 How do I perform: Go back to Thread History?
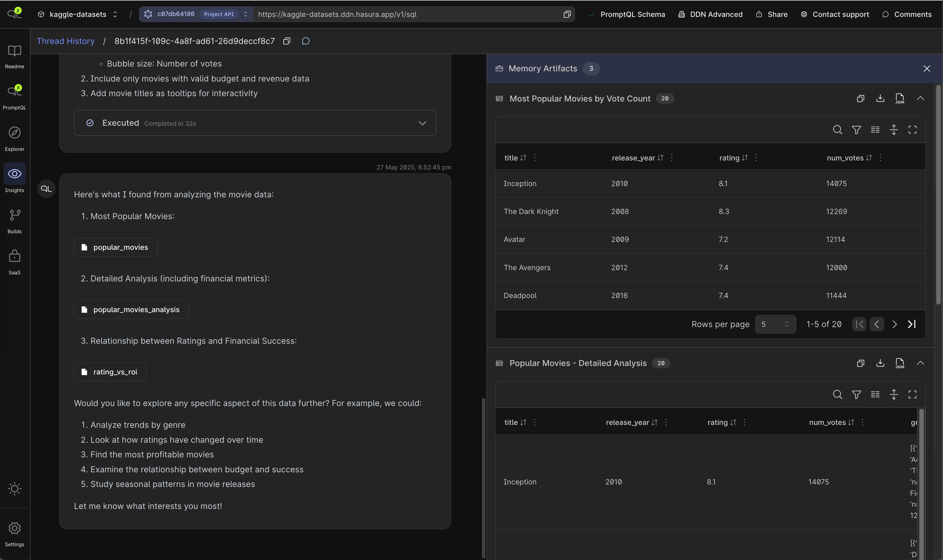[x=65, y=41]
